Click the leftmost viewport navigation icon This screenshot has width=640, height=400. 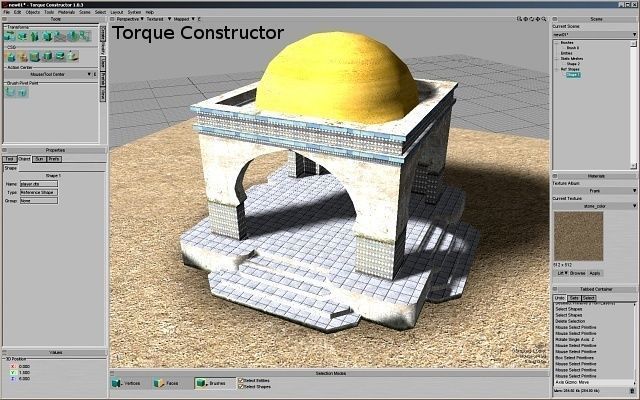click(519, 19)
